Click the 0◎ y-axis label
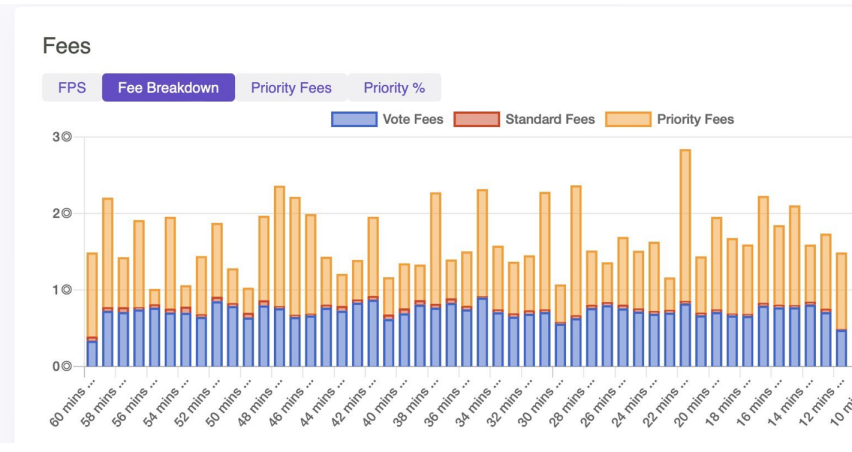852x452 pixels. (x=62, y=367)
